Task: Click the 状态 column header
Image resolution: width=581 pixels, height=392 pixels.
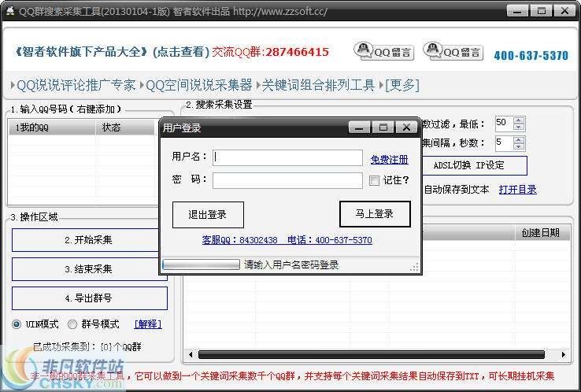Action: point(125,128)
